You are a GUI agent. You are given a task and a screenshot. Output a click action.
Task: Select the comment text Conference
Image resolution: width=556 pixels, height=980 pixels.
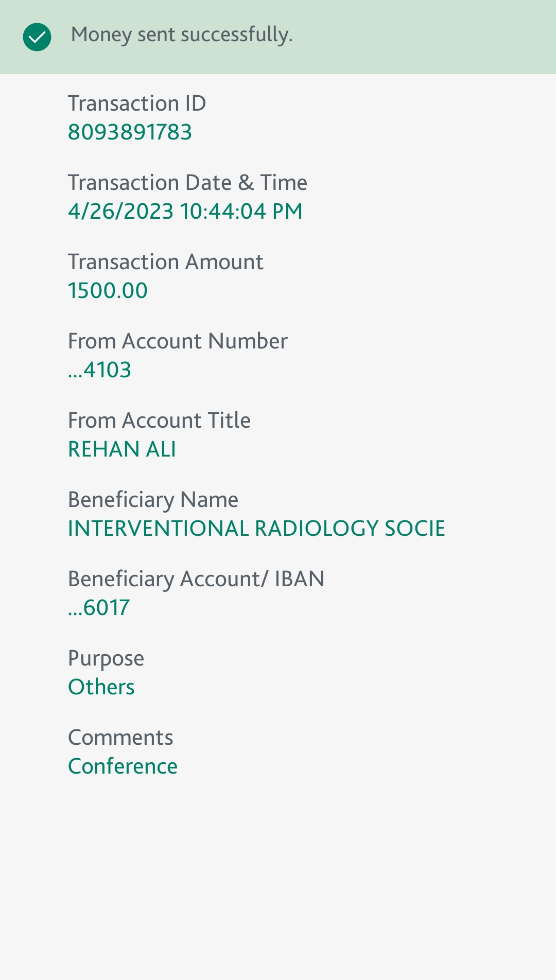coord(123,766)
